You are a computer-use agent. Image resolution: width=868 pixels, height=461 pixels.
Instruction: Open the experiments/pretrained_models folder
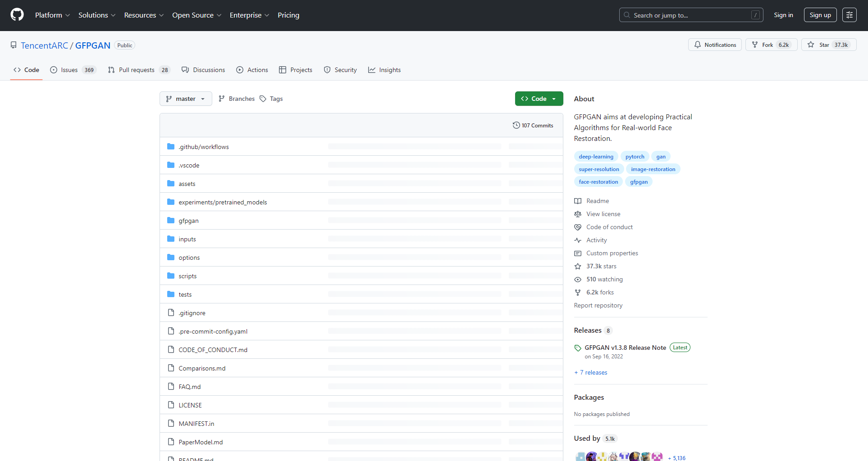click(x=223, y=203)
